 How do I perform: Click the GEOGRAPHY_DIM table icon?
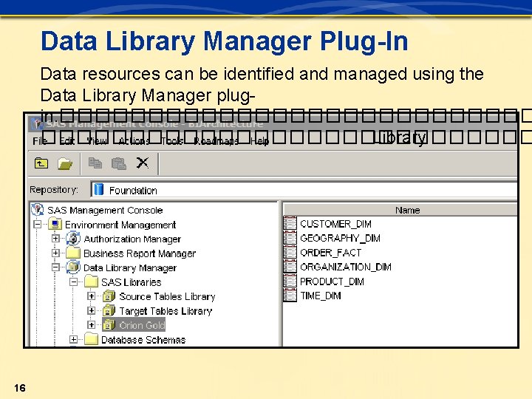click(290, 237)
